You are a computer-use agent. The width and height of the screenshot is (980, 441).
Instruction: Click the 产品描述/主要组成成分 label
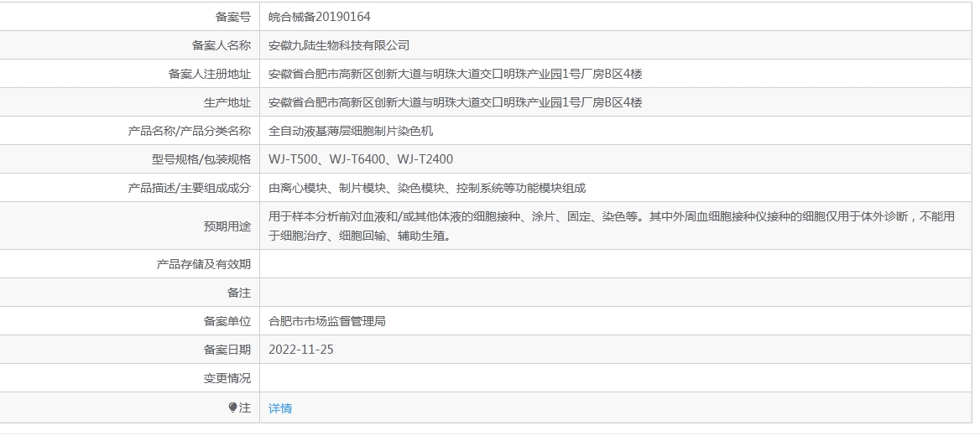(x=190, y=188)
